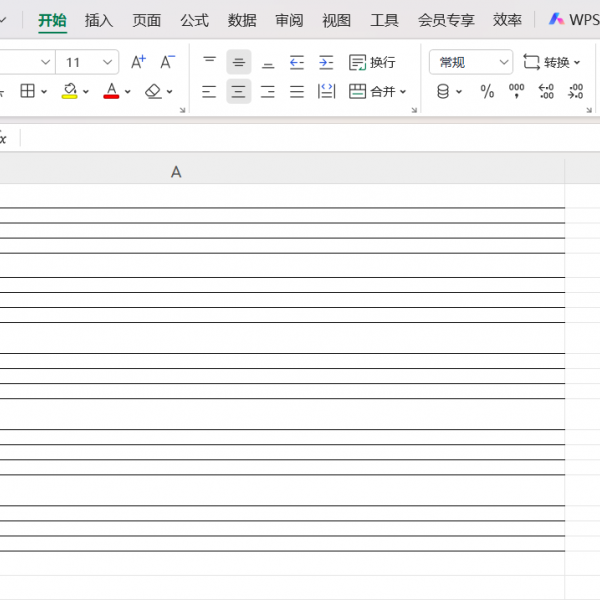Image resolution: width=600 pixels, height=600 pixels.
Task: Click the decrease indent icon
Action: tap(297, 62)
